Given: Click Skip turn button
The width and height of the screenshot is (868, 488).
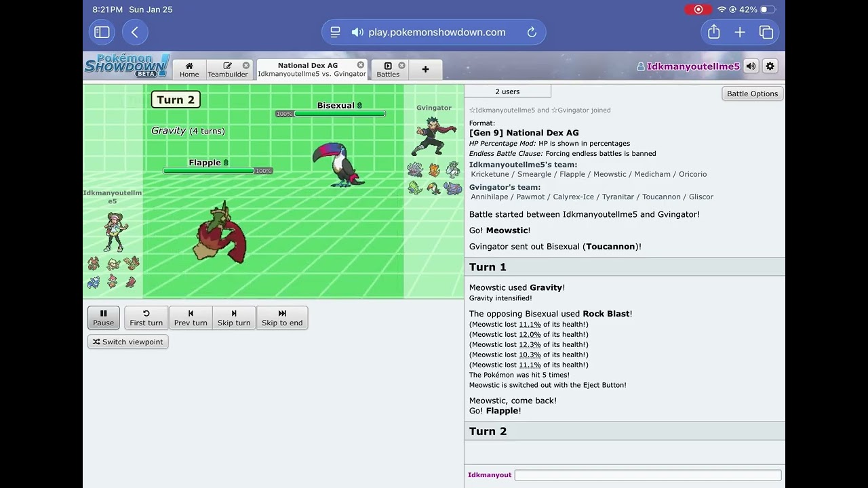Looking at the screenshot, I should pyautogui.click(x=234, y=318).
